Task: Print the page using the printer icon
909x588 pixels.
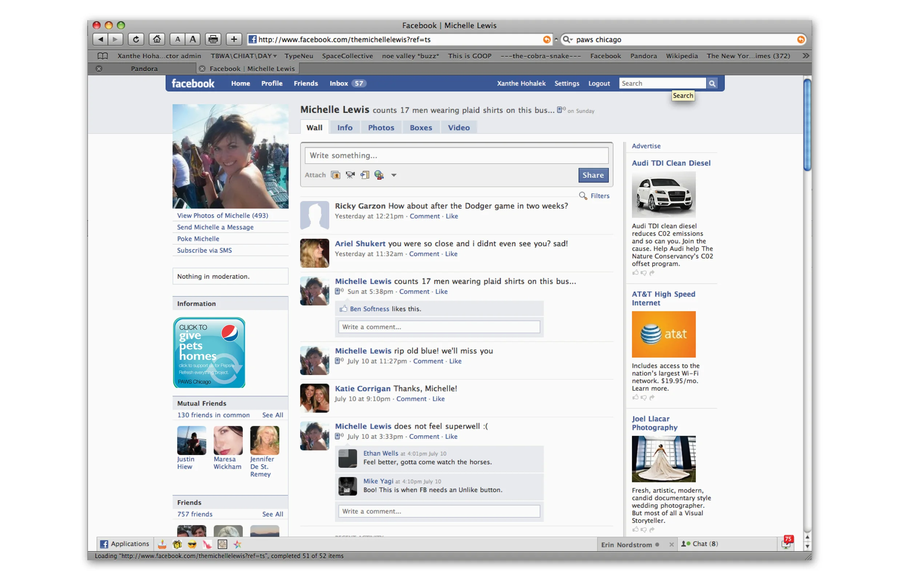Action: click(x=213, y=39)
